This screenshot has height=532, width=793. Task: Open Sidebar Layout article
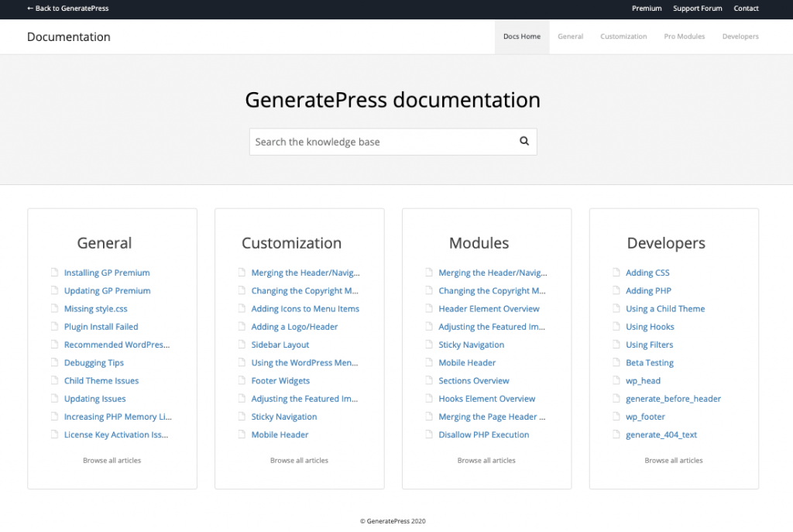pos(280,345)
